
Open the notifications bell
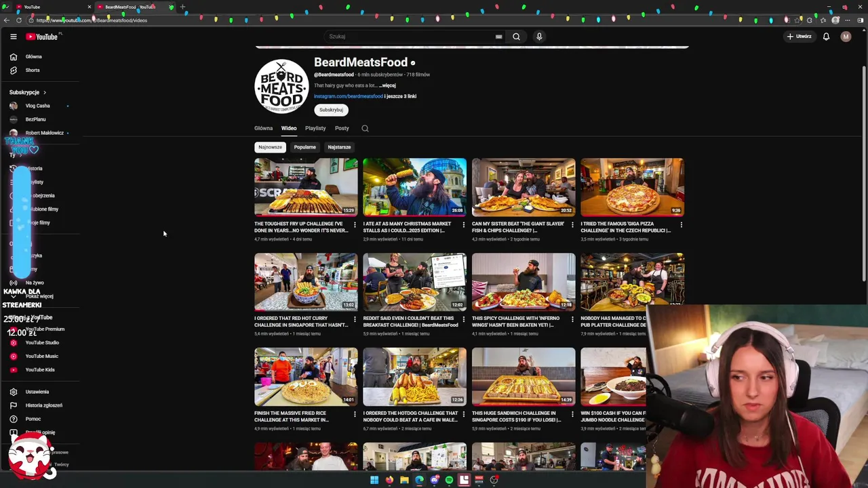[826, 37]
